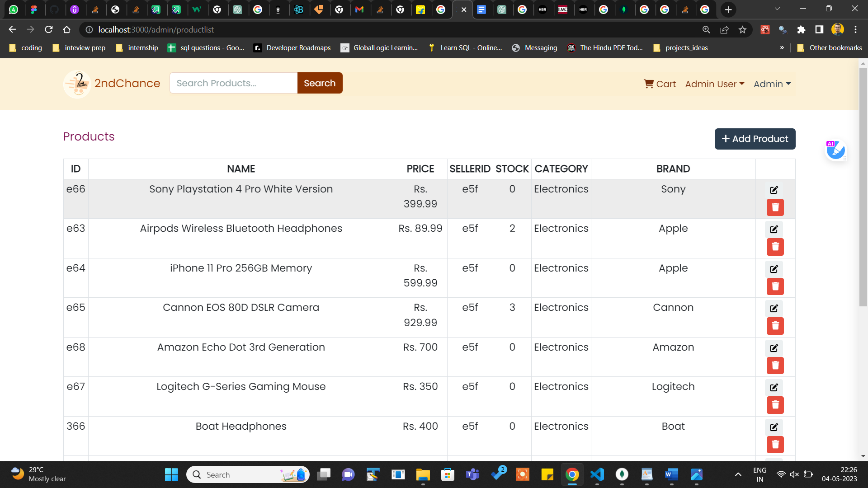The width and height of the screenshot is (868, 488).
Task: Expand the Admin User dropdown
Action: click(x=714, y=84)
